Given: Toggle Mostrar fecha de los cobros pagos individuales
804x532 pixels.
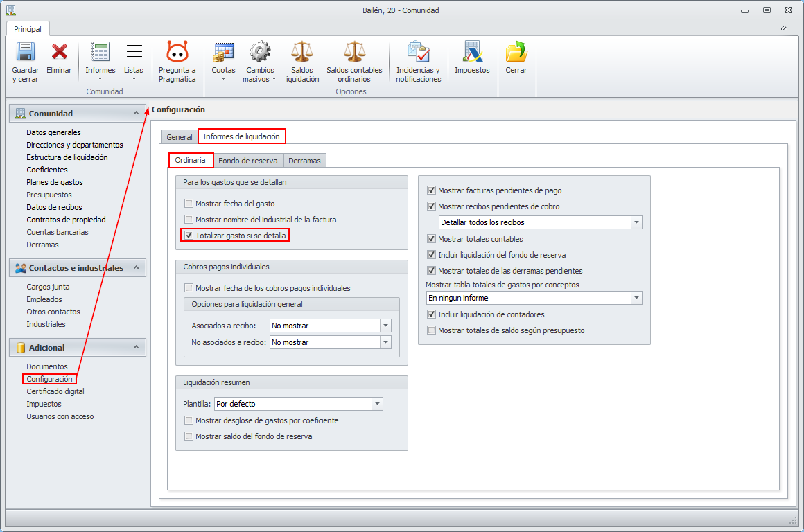Looking at the screenshot, I should [x=189, y=288].
